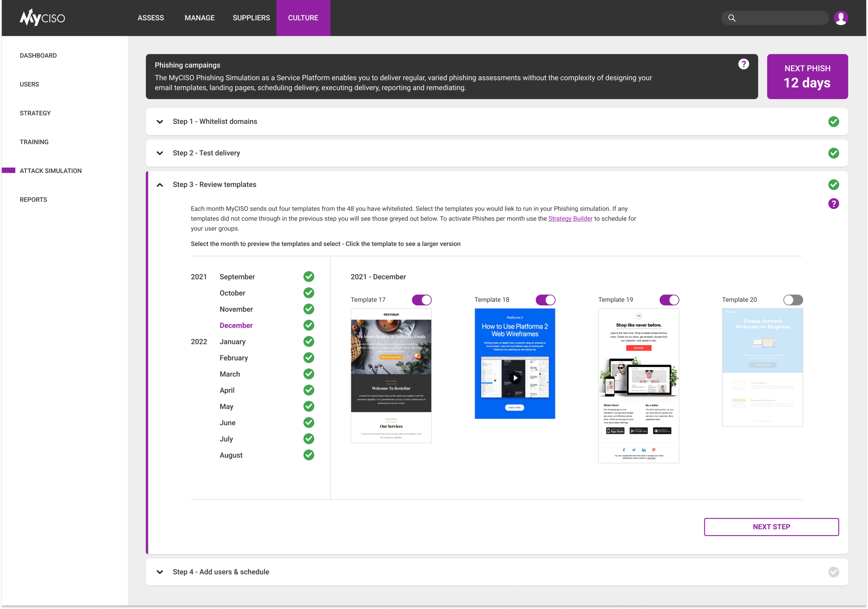
Task: Expand Step 1 Whitelist domains chevron
Action: click(x=160, y=122)
